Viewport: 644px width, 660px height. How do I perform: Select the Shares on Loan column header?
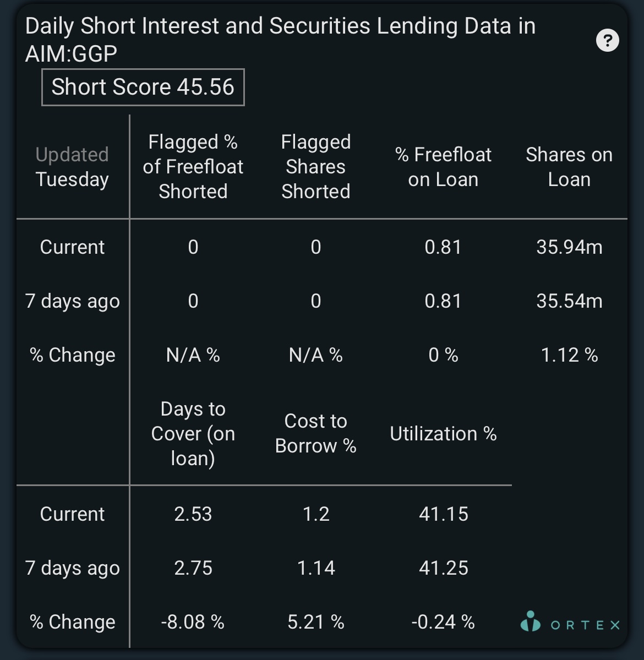[x=569, y=167]
